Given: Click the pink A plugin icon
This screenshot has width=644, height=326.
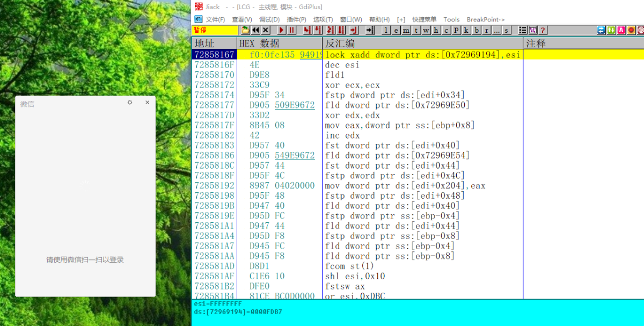Looking at the screenshot, I should [x=621, y=30].
